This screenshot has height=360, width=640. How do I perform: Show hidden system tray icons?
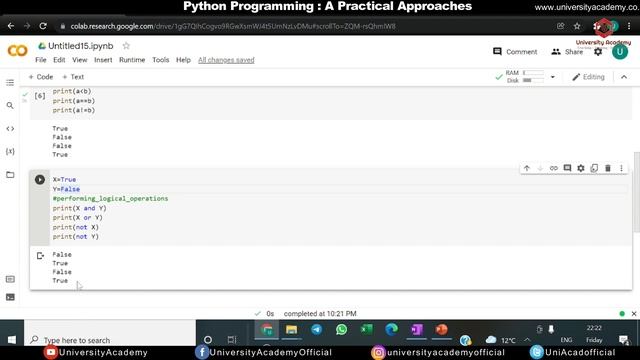(x=527, y=340)
